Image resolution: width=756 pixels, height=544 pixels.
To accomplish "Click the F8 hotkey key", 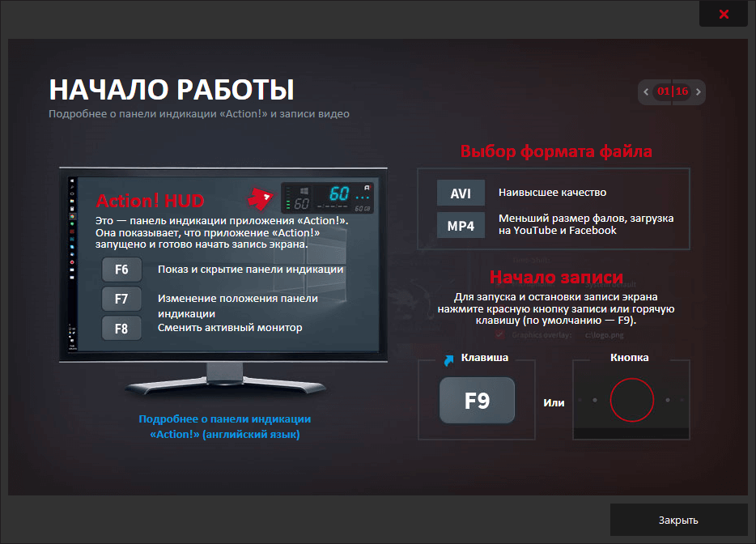I will click(121, 329).
